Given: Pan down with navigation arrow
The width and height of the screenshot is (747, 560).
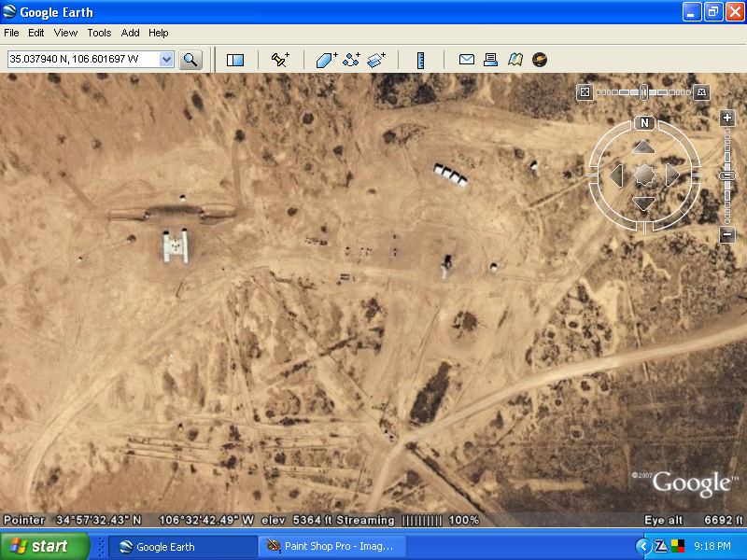Looking at the screenshot, I should coord(643,203).
